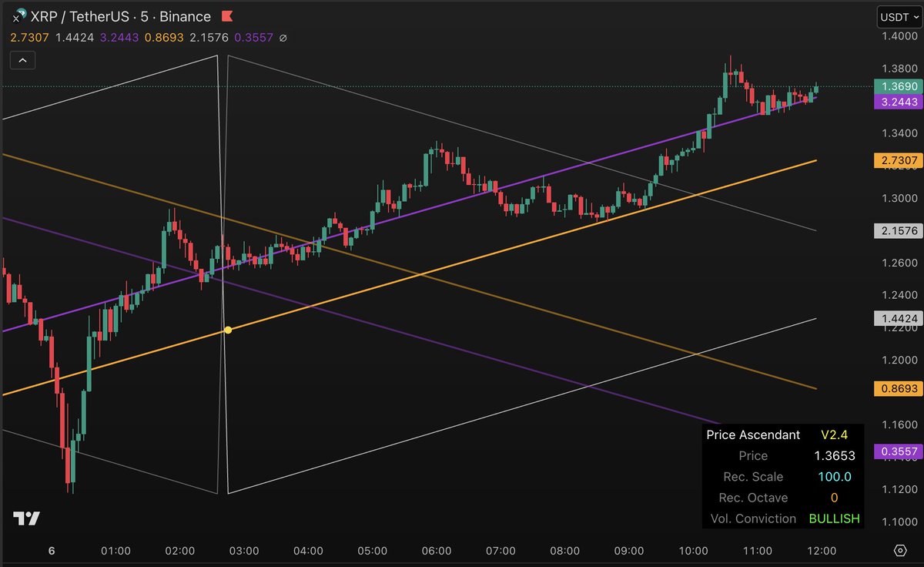Click the Rec. Scale label
Screen dimensions: 924x567
[x=753, y=477]
